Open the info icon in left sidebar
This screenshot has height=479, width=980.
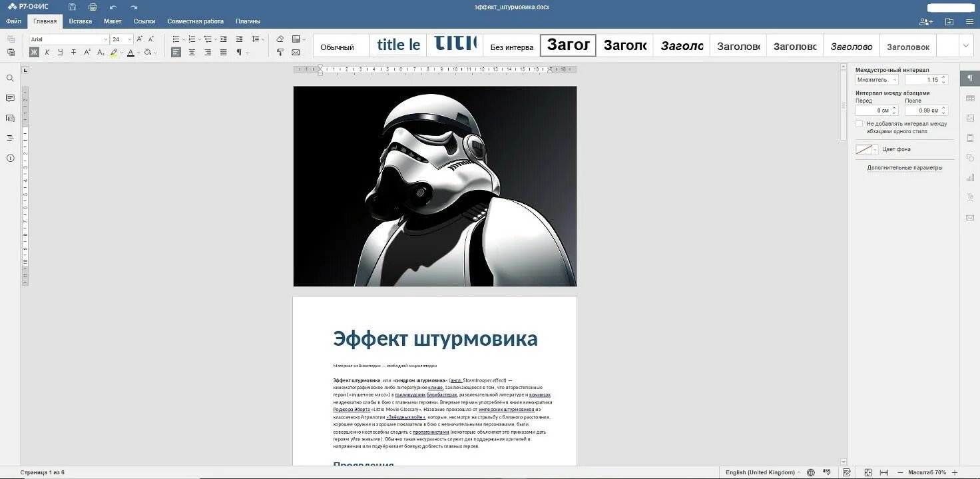tap(10, 158)
